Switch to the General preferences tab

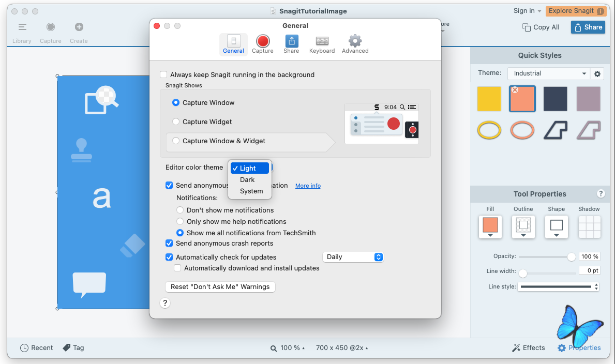point(233,44)
